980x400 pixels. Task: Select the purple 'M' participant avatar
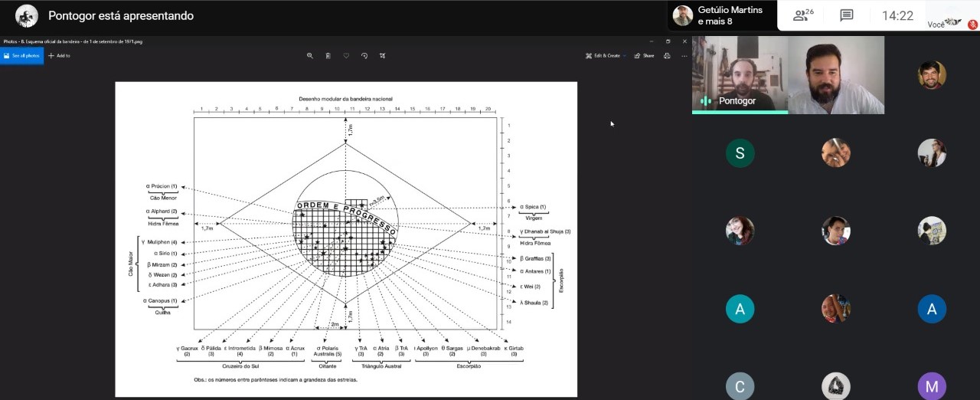coord(932,387)
